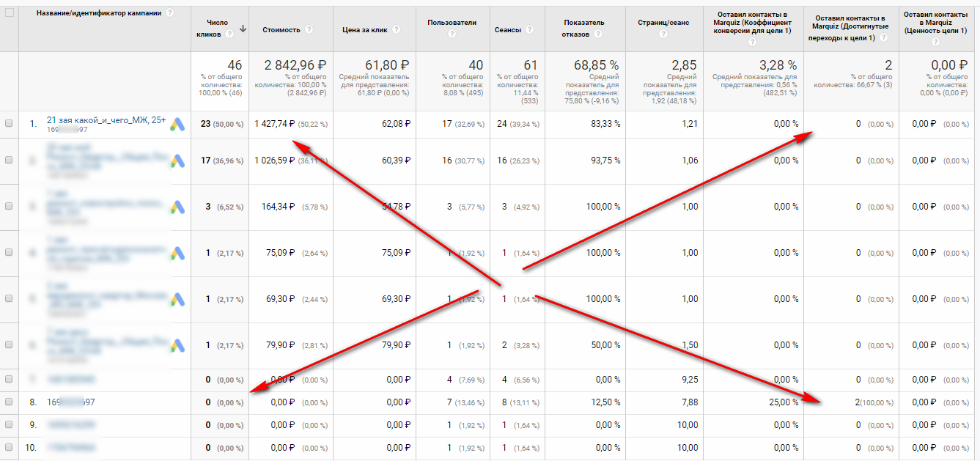
Task: Tick checkbox for row 1 campaign
Action: pos(9,125)
